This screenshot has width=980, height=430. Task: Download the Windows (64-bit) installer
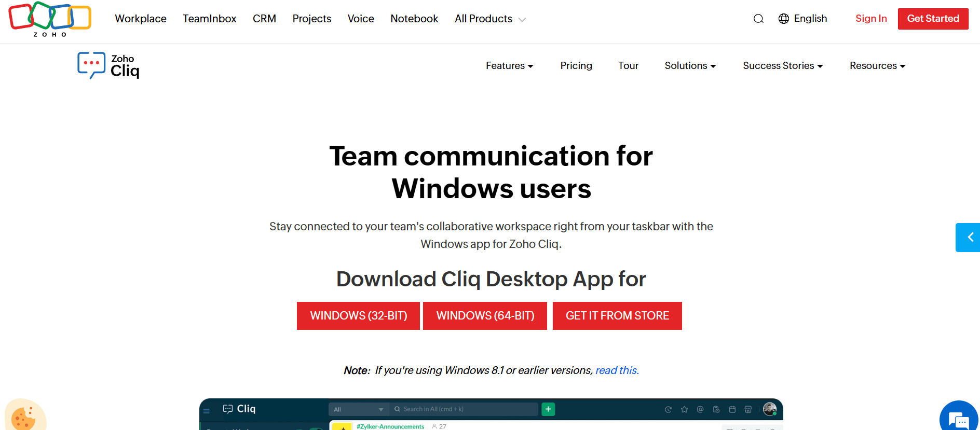pos(485,316)
